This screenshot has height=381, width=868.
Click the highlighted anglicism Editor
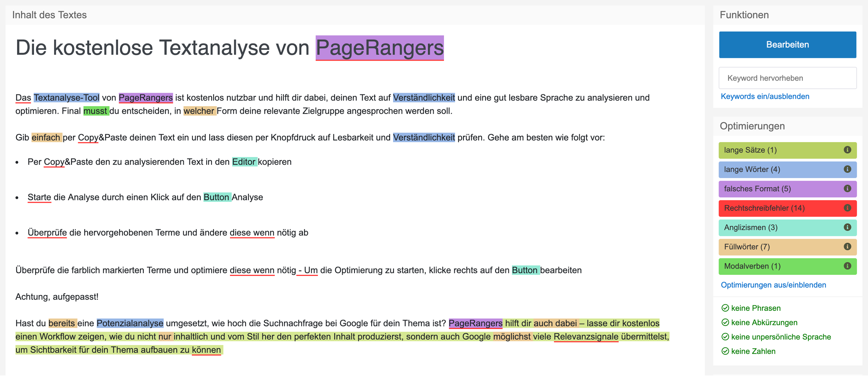pos(244,162)
